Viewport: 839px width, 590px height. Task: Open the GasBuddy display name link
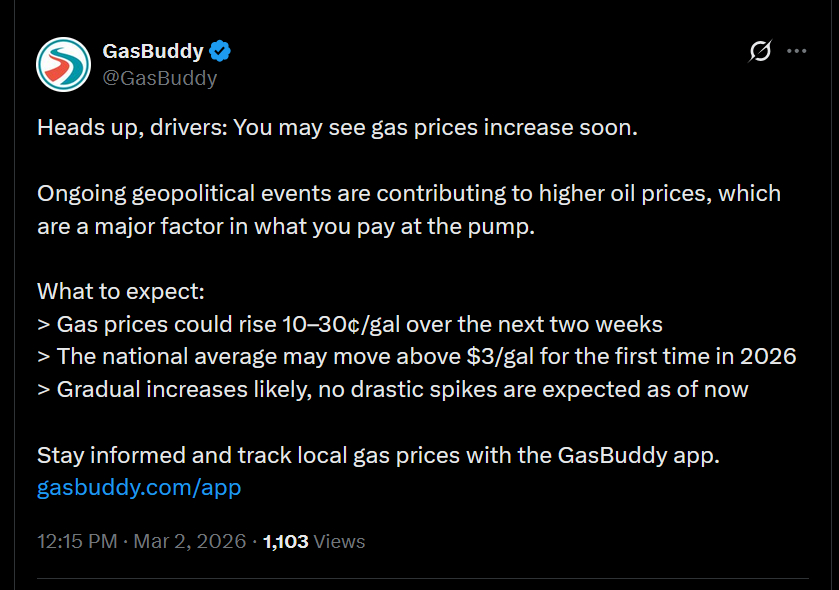[x=153, y=51]
